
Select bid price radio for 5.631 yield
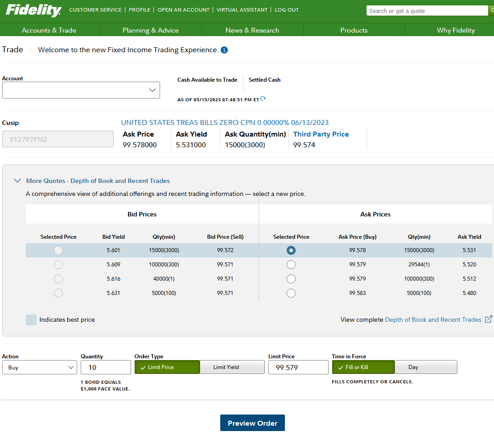[x=58, y=293]
